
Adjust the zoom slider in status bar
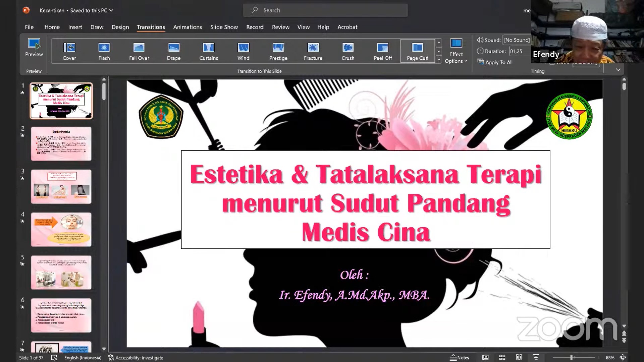pyautogui.click(x=571, y=358)
